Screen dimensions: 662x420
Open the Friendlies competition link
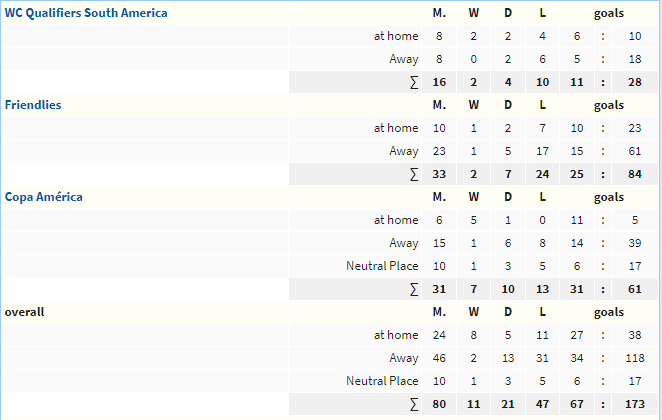[x=33, y=105]
